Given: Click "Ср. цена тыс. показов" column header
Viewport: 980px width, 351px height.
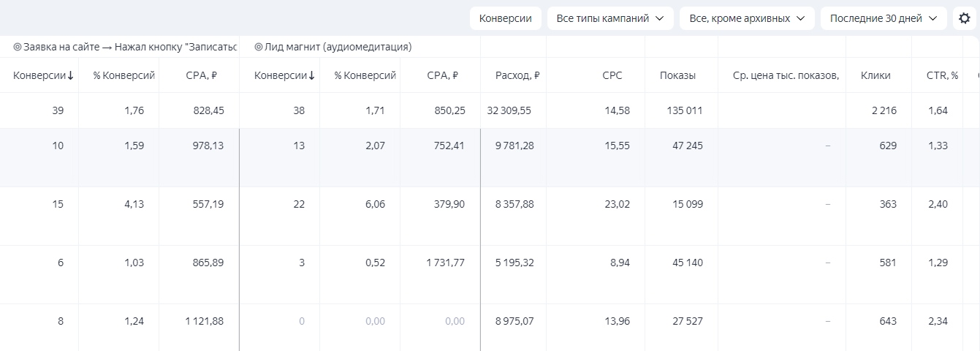Looking at the screenshot, I should (x=786, y=75).
